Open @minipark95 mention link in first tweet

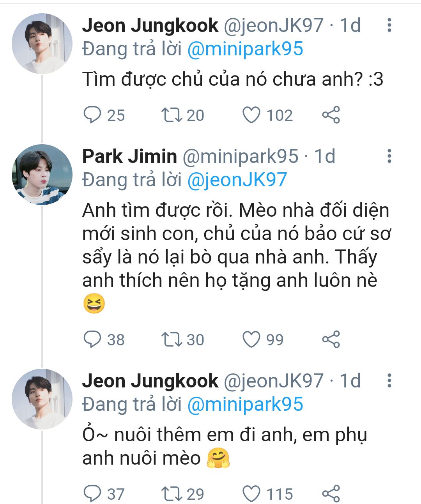click(x=245, y=49)
